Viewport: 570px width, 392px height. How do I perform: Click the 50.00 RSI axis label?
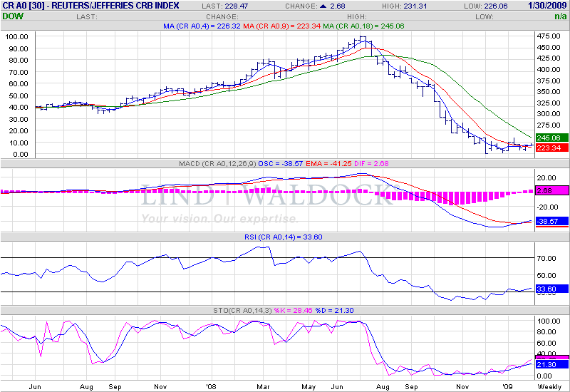click(x=546, y=276)
